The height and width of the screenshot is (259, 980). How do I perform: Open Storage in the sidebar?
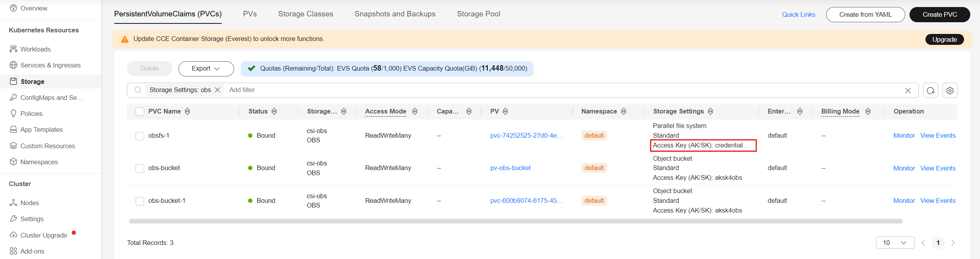point(51,82)
